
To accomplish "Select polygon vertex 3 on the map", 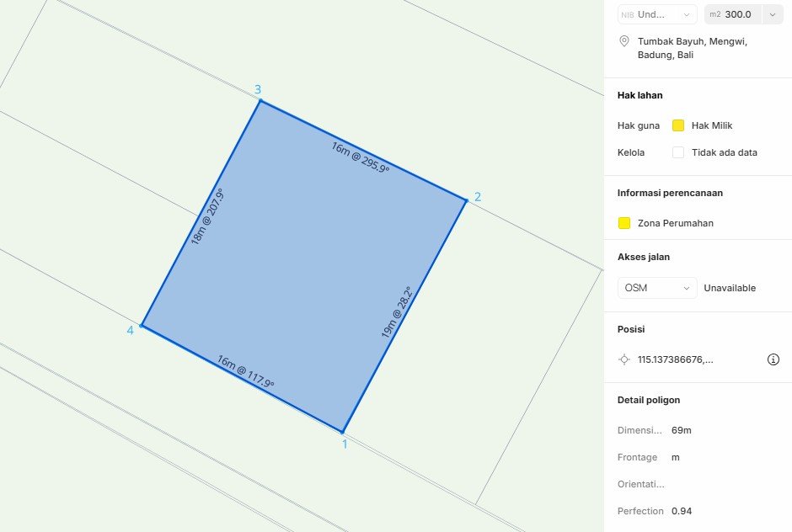I will point(260,101).
